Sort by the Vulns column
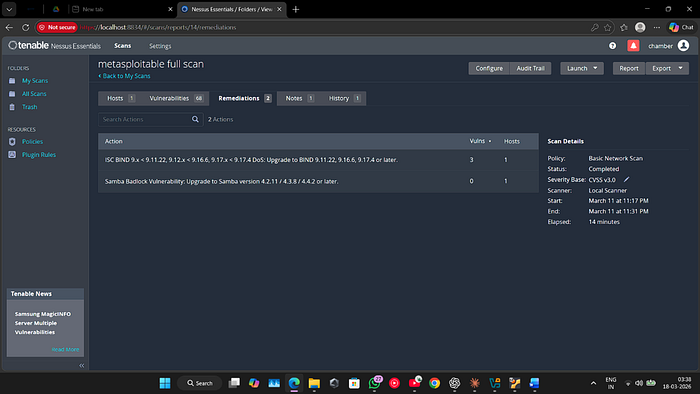This screenshot has height=394, width=700. click(x=480, y=141)
